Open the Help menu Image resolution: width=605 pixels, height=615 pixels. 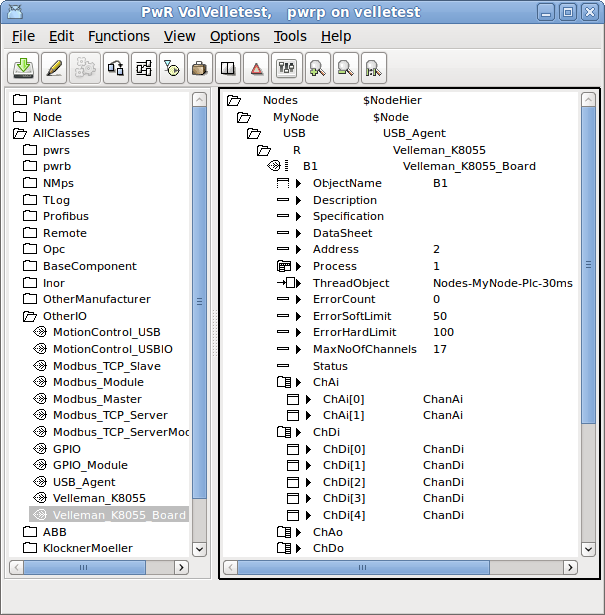point(336,36)
